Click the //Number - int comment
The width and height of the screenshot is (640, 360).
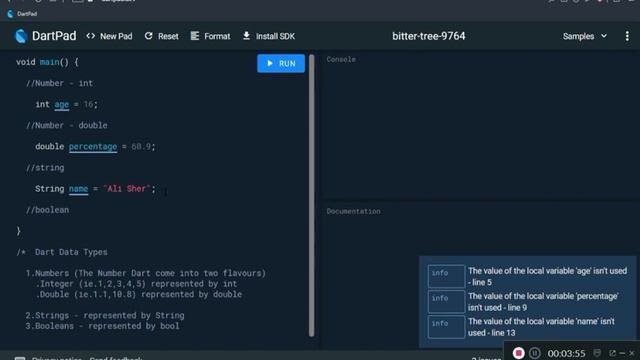(59, 83)
